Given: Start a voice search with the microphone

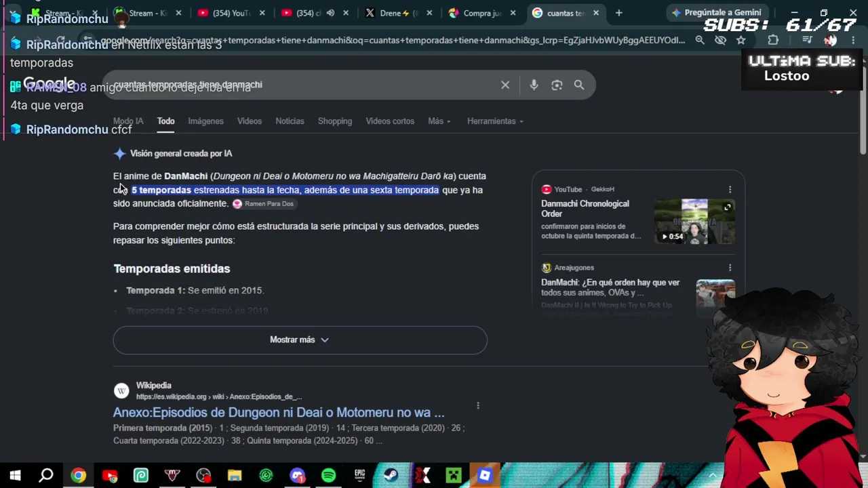Looking at the screenshot, I should point(534,85).
